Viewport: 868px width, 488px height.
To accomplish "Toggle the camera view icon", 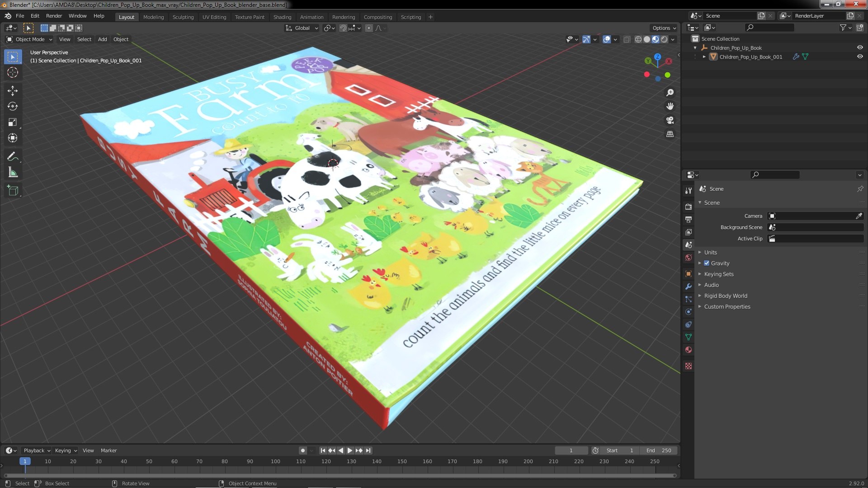I will [x=670, y=120].
